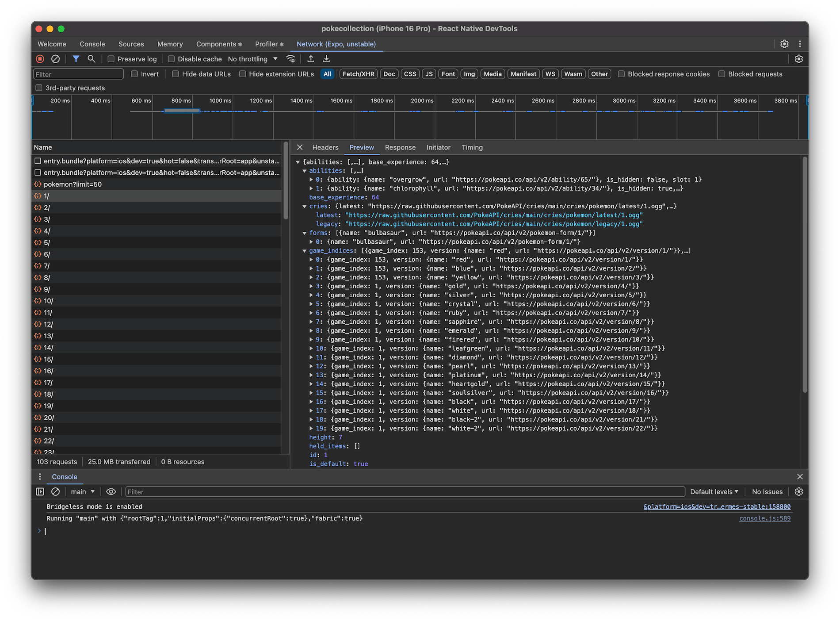Create live expression with eye icon
Screen dimensions: 840x621
click(111, 491)
